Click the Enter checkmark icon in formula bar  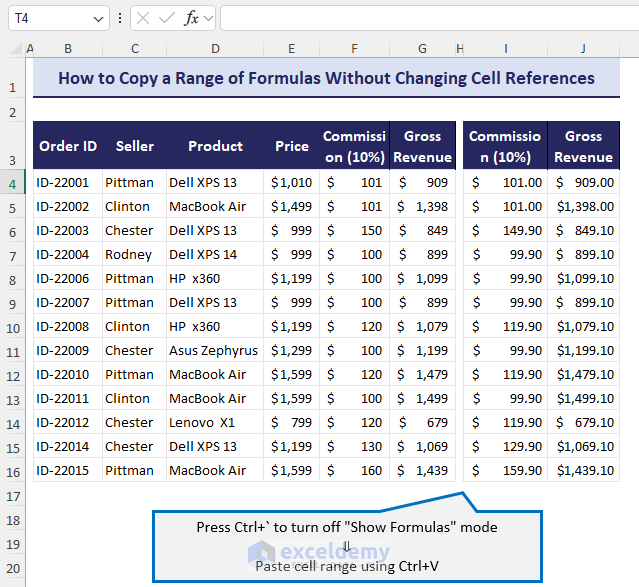[167, 18]
